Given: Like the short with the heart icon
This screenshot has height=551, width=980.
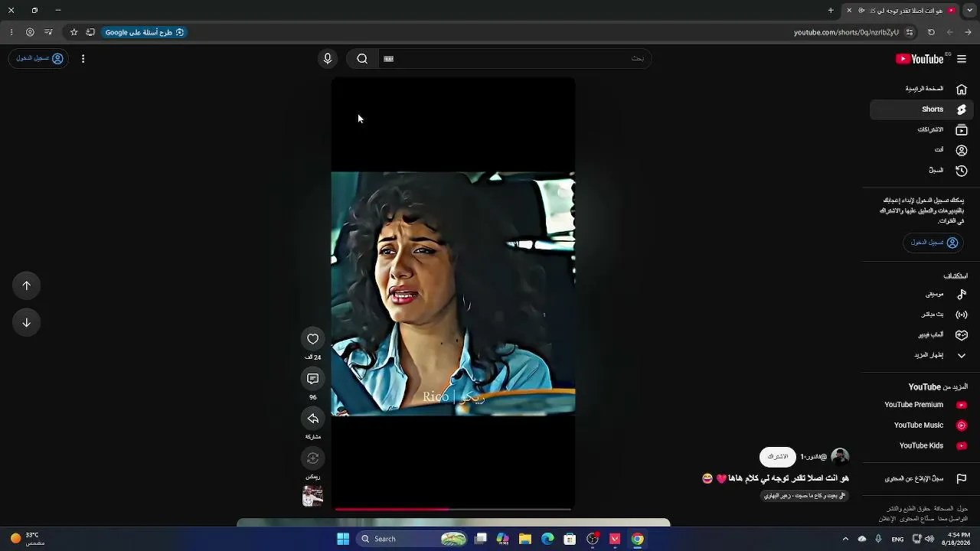Looking at the screenshot, I should (x=312, y=339).
